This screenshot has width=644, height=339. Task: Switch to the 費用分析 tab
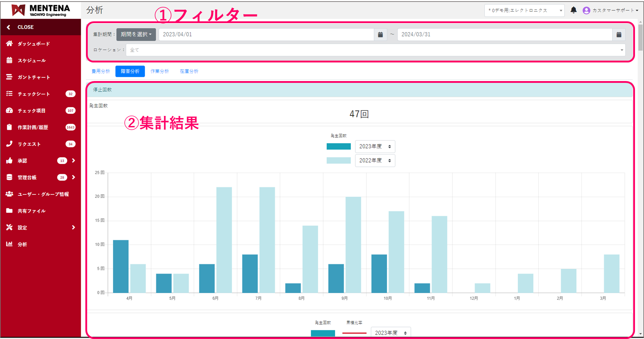(101, 71)
